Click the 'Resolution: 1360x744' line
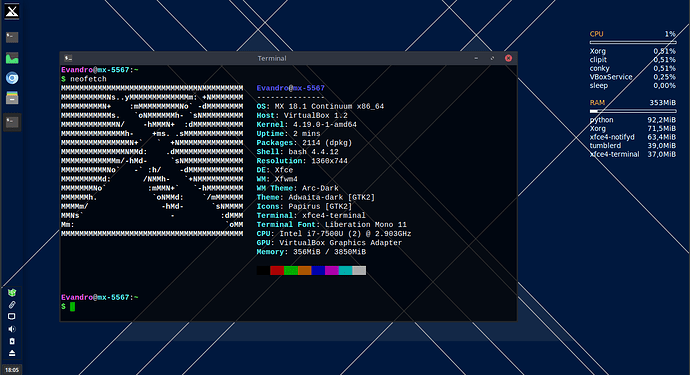This screenshot has height=375, width=690. coord(302,161)
